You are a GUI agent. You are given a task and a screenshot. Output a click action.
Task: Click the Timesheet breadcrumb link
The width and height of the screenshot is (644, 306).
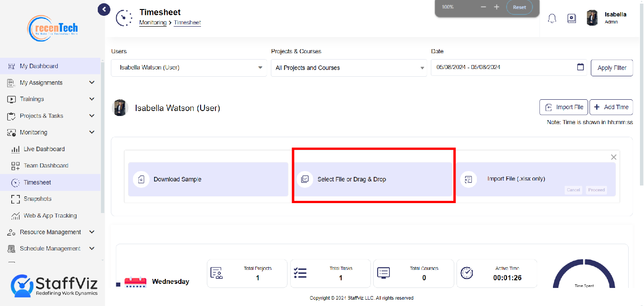(x=187, y=23)
